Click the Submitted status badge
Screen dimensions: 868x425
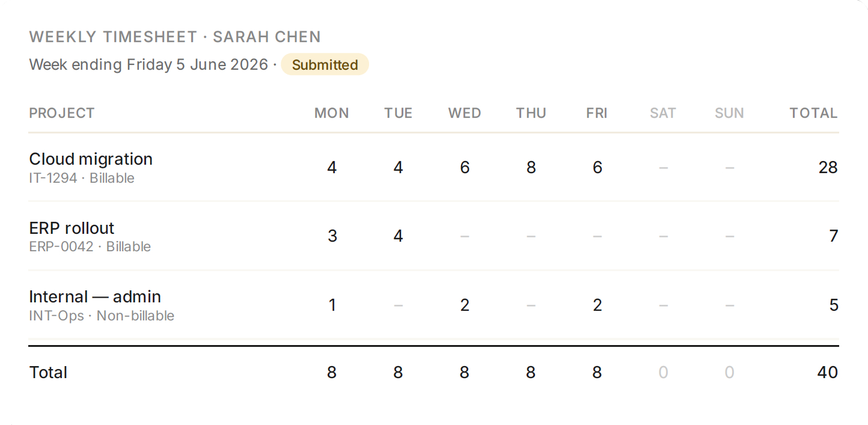[x=325, y=65]
